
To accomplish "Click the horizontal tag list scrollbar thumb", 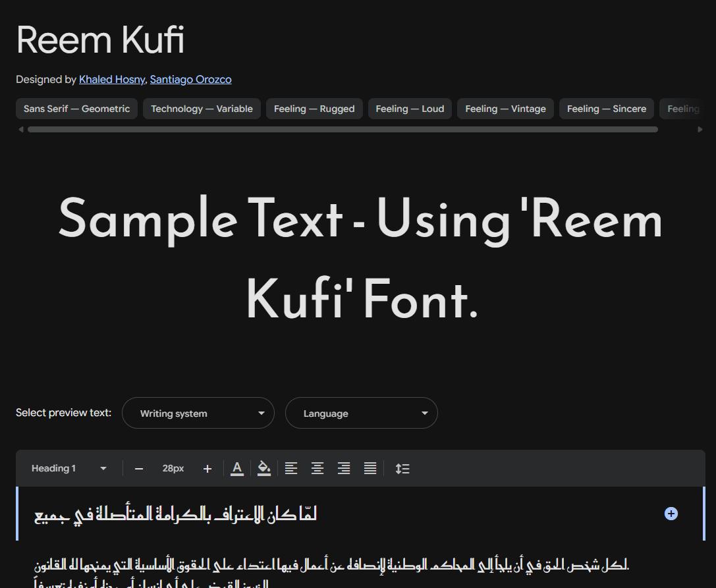I will (x=343, y=129).
